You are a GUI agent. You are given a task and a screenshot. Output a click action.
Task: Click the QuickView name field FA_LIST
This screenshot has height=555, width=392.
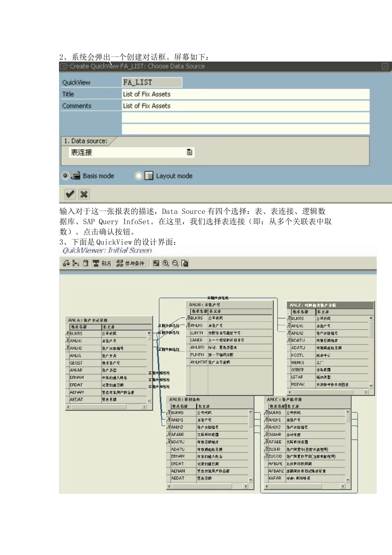(x=152, y=82)
